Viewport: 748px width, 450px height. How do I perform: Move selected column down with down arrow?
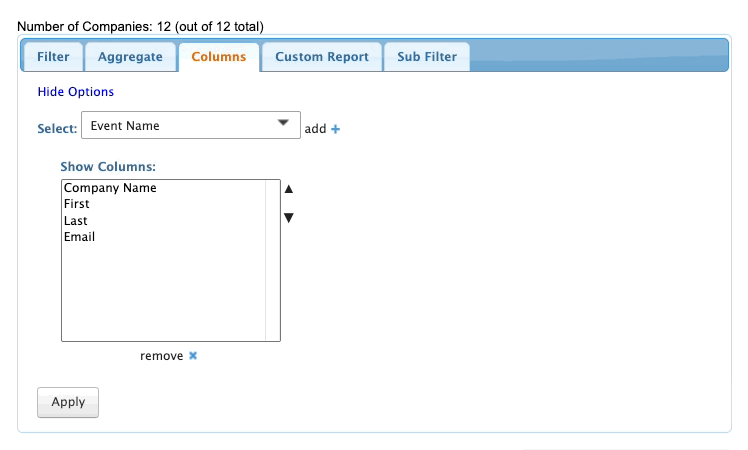pyautogui.click(x=288, y=218)
